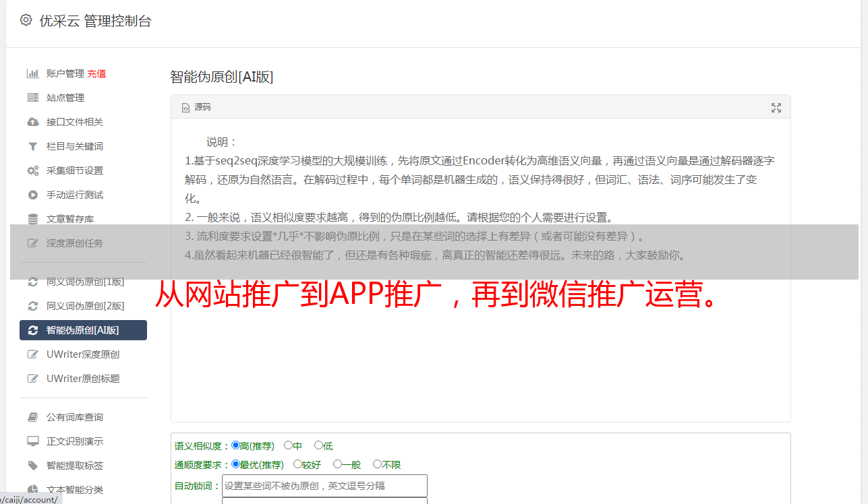Image resolution: width=868 pixels, height=504 pixels.
Task: Click the red text 从网站推广到APP推广 in editor
Action: pyautogui.click(x=298, y=294)
